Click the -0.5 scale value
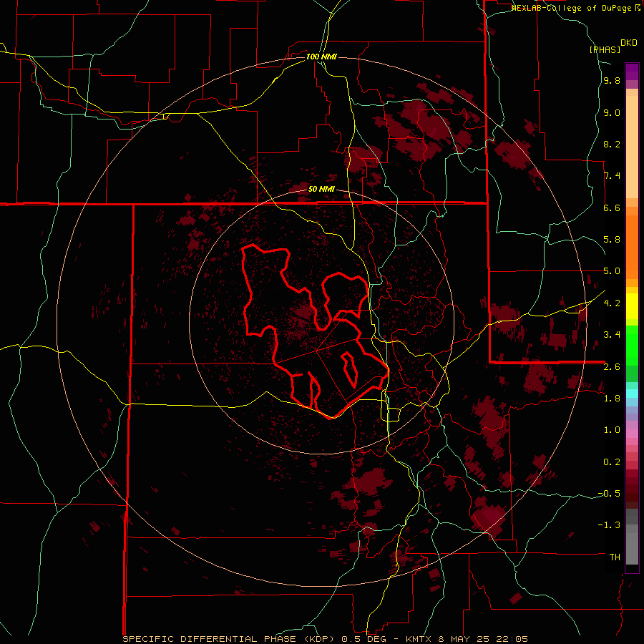The width and height of the screenshot is (644, 644). 609,493
